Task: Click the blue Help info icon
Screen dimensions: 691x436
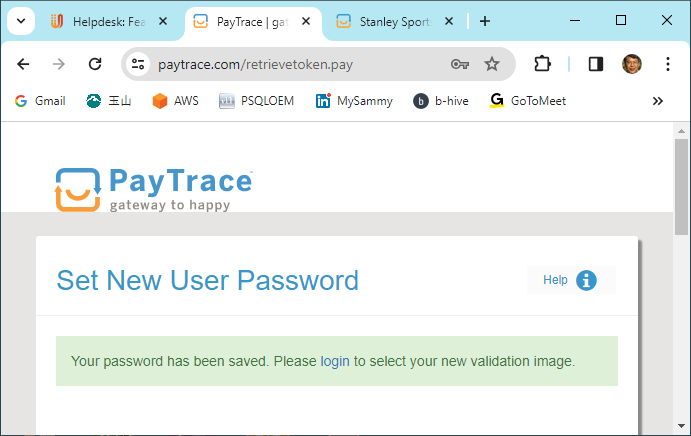Action: (586, 280)
